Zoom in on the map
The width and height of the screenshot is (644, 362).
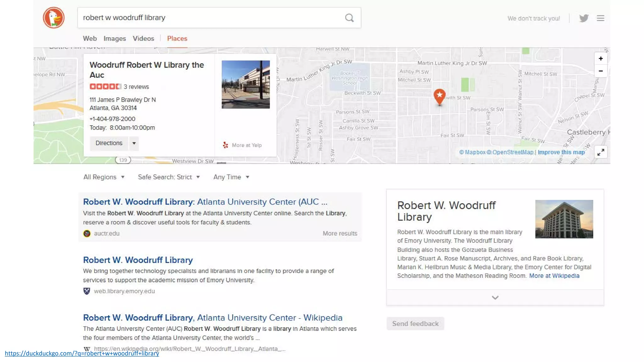tap(601, 59)
